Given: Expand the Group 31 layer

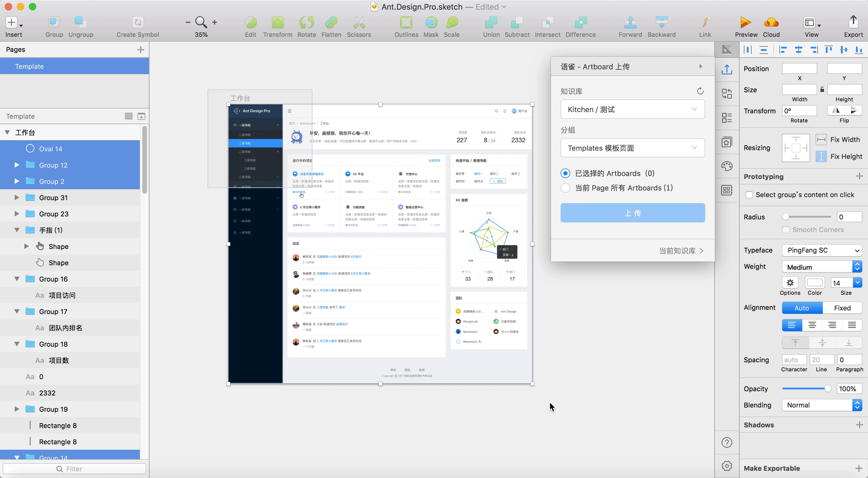Looking at the screenshot, I should (x=17, y=198).
